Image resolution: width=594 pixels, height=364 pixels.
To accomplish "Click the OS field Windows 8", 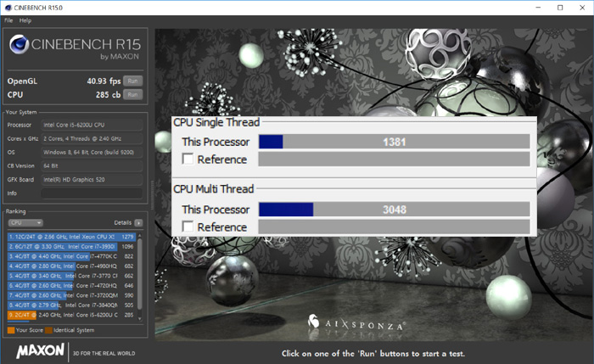I will click(x=92, y=152).
